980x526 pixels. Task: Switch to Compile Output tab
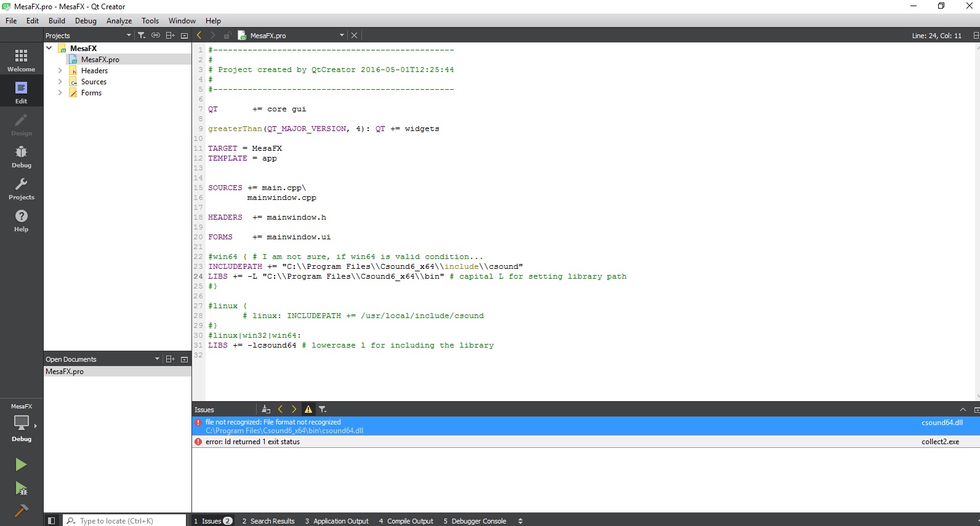[406, 521]
